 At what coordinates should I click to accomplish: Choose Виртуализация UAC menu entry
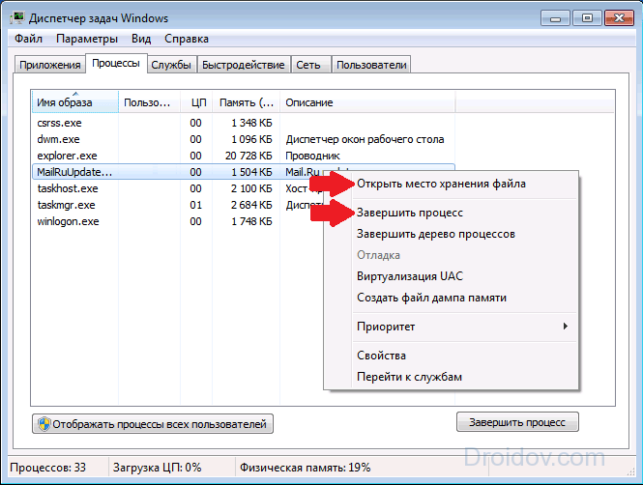coord(451,276)
